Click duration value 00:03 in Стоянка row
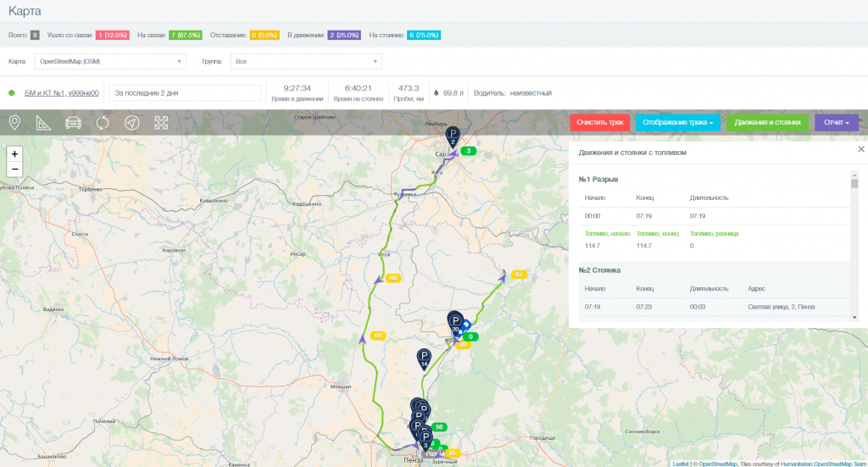Image resolution: width=868 pixels, height=467 pixels. coord(698,307)
